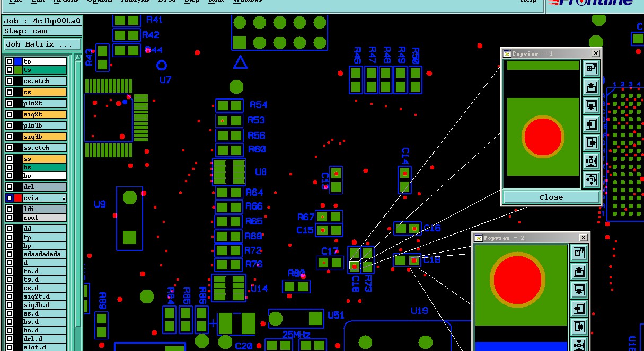
Task: Pan left in Popview 2
Action: pos(579,309)
